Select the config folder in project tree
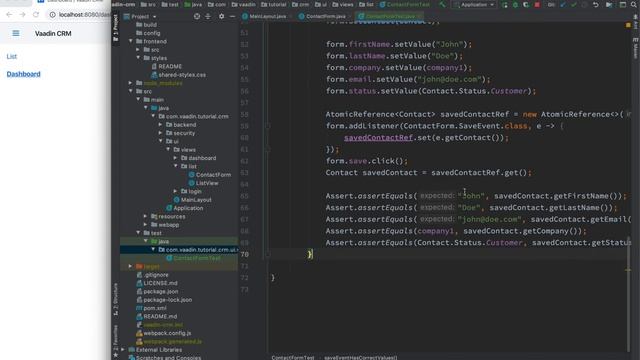 pos(148,33)
